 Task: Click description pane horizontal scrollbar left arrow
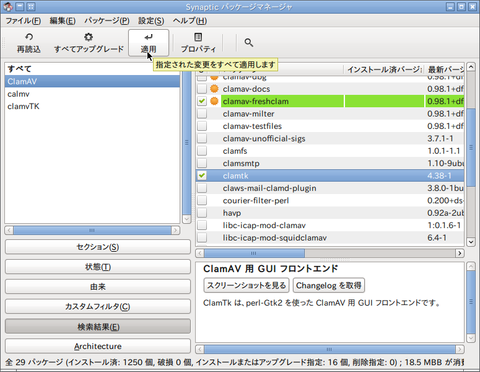coord(200,349)
